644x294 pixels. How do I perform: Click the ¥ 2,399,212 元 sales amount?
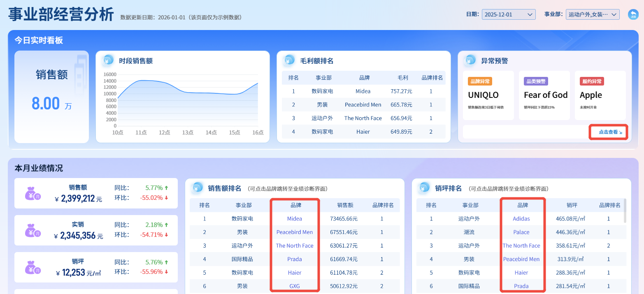coord(78,199)
